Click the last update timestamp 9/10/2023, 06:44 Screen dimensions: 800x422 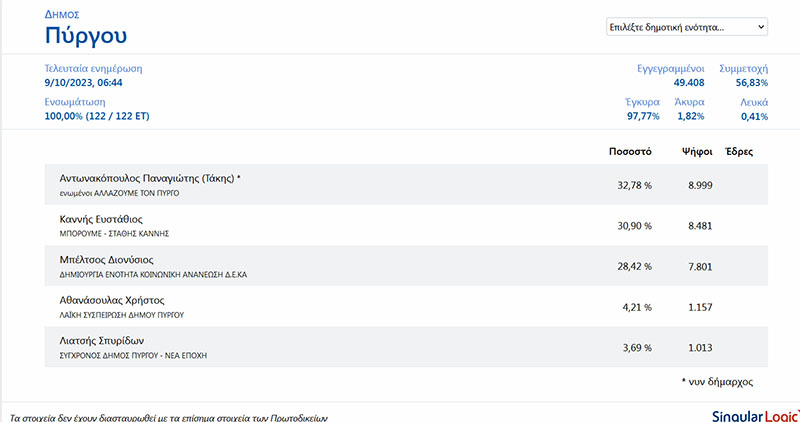83,82
